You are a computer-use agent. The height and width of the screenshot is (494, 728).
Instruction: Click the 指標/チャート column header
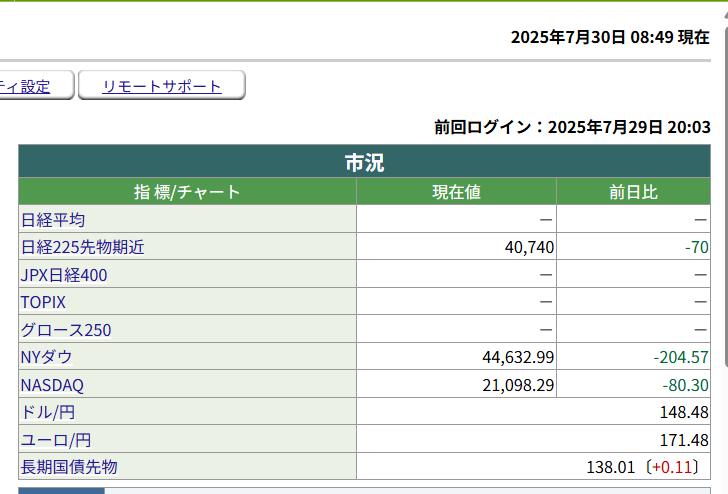187,192
